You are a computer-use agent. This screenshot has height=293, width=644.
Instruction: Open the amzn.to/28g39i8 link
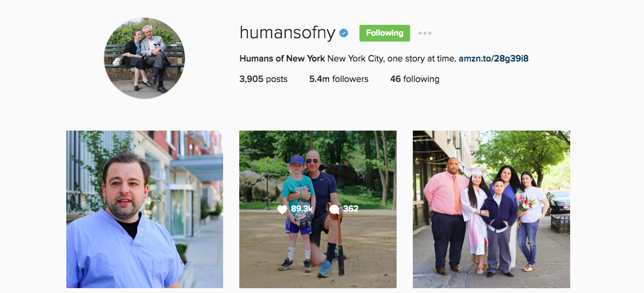click(x=493, y=58)
